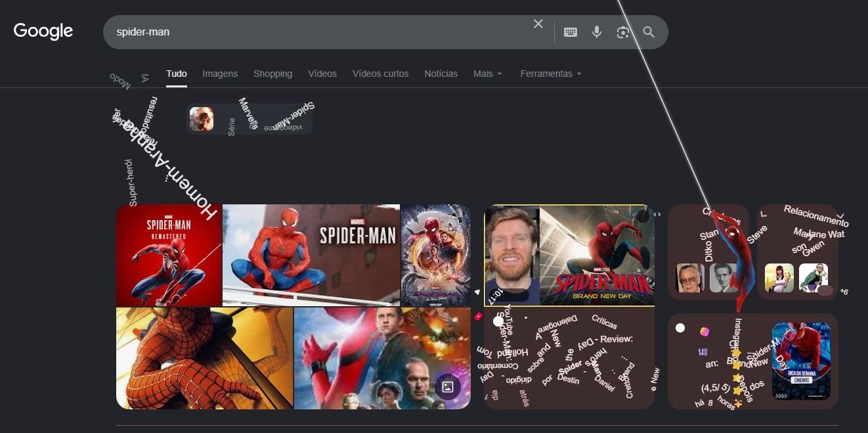
Task: Open the elderly Stan Lee photo
Action: point(690,277)
